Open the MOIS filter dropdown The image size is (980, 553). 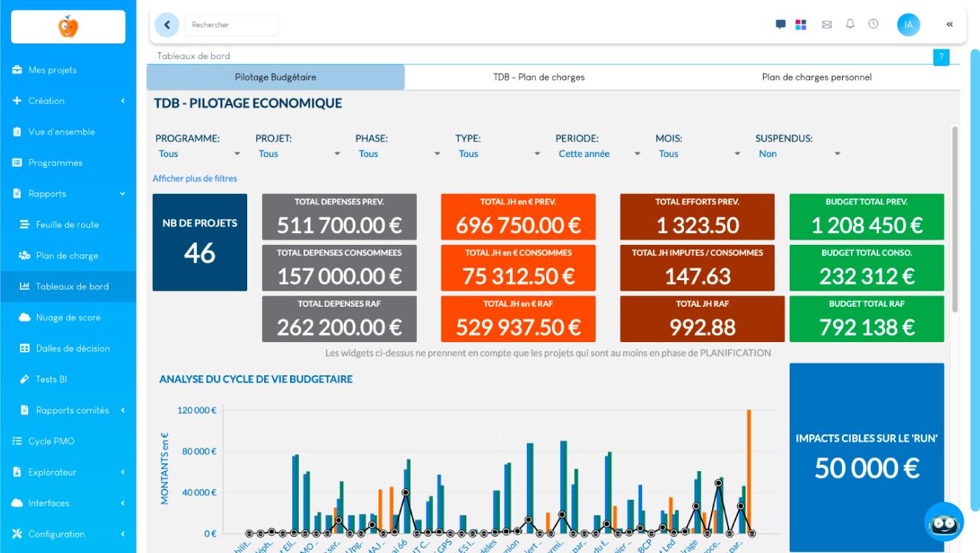click(699, 154)
